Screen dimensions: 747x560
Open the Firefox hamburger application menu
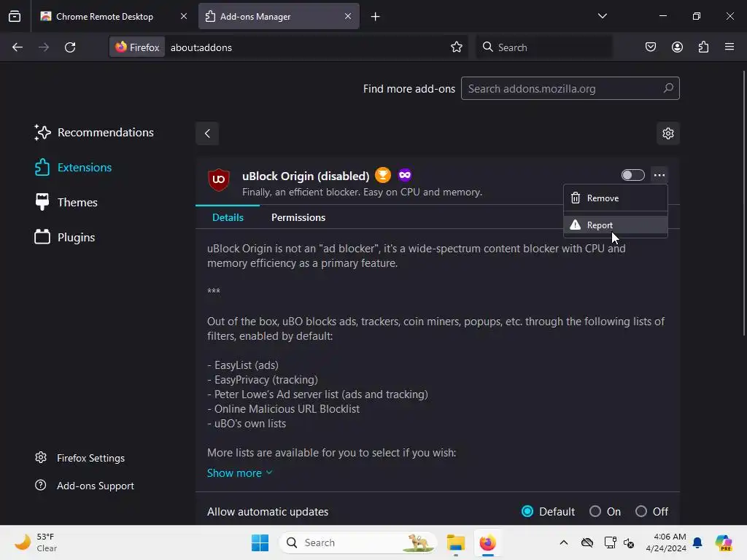click(729, 47)
